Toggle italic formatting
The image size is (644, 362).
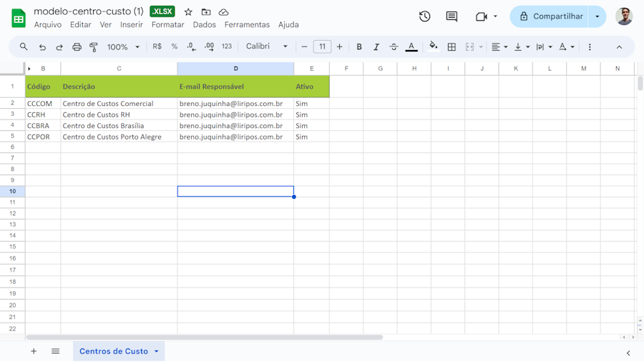pyautogui.click(x=376, y=47)
